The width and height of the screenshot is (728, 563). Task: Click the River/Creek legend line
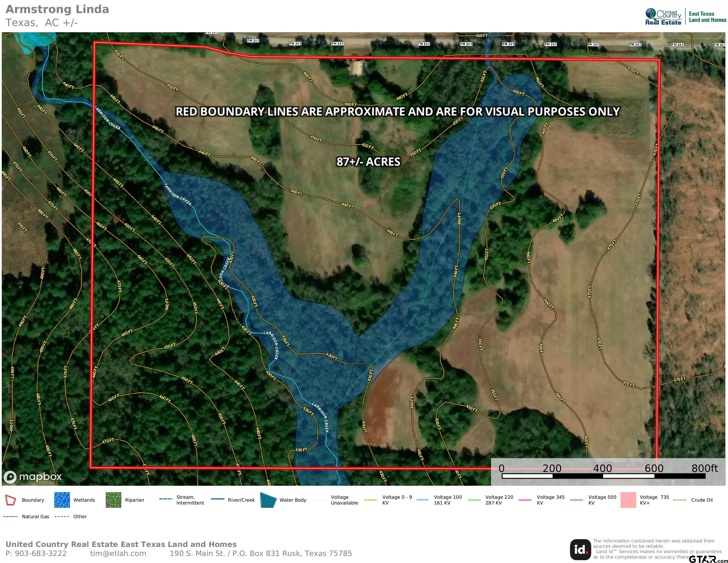(217, 499)
